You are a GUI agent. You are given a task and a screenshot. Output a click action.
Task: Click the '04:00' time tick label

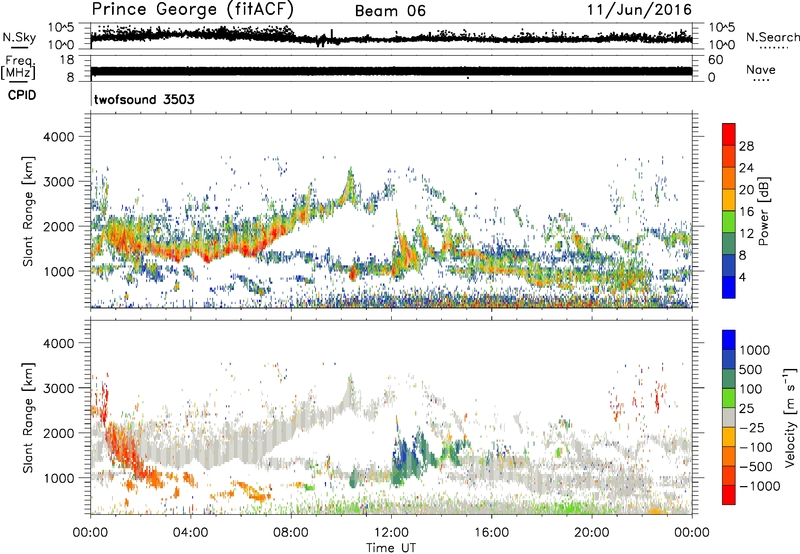click(x=191, y=533)
